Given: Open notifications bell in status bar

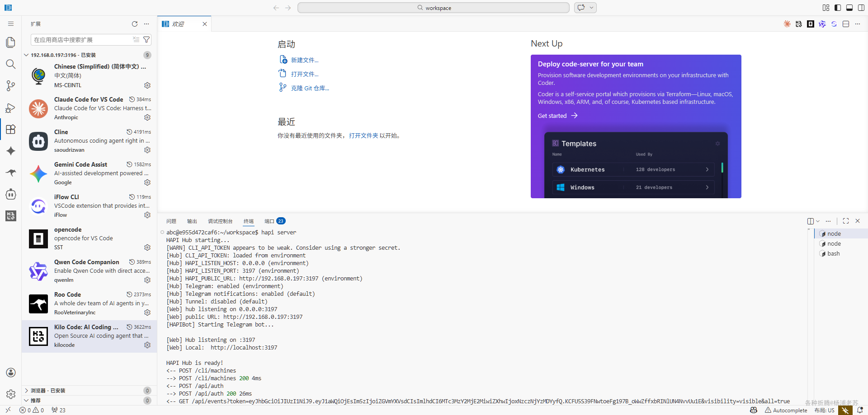Looking at the screenshot, I should tap(860, 410).
